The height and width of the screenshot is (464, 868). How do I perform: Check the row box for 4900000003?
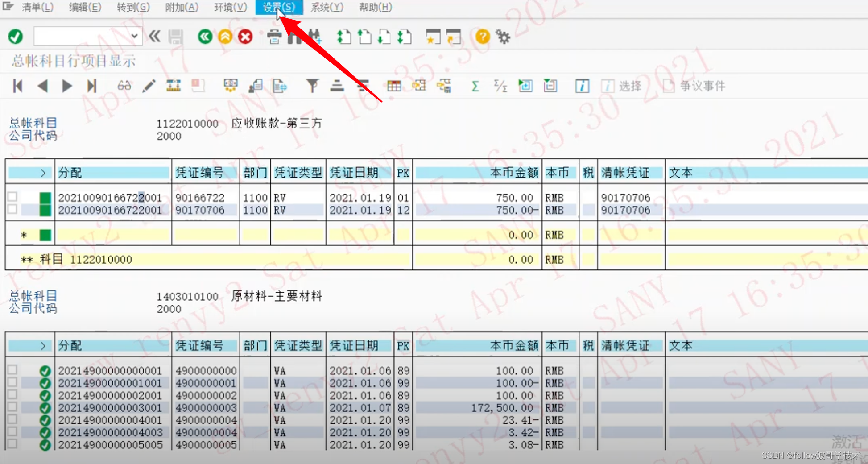click(x=12, y=406)
